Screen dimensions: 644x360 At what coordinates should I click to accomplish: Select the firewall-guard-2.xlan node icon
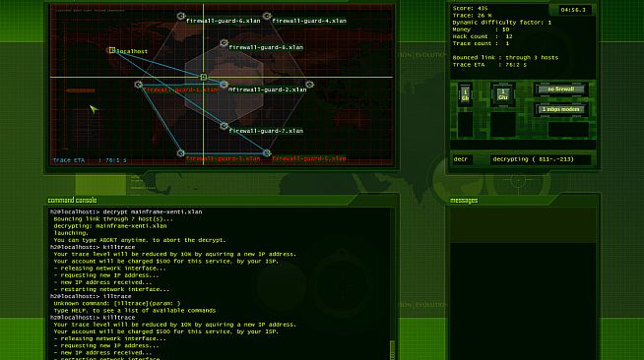(x=224, y=85)
